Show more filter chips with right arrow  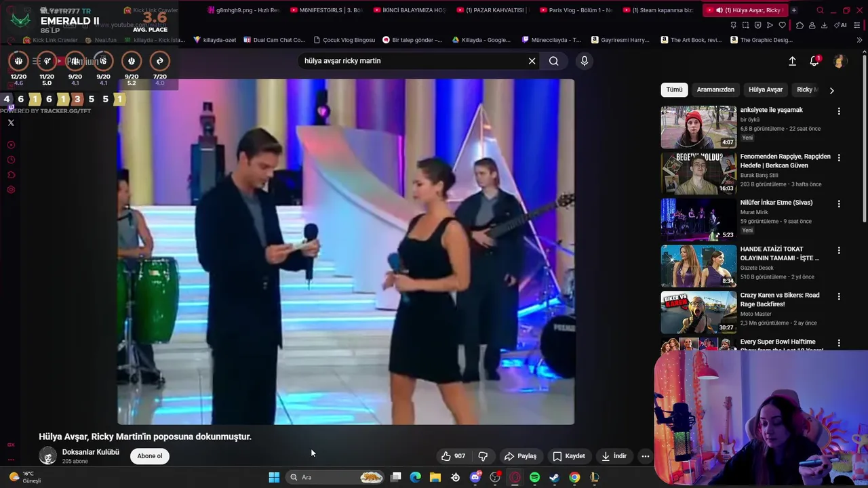click(x=832, y=90)
